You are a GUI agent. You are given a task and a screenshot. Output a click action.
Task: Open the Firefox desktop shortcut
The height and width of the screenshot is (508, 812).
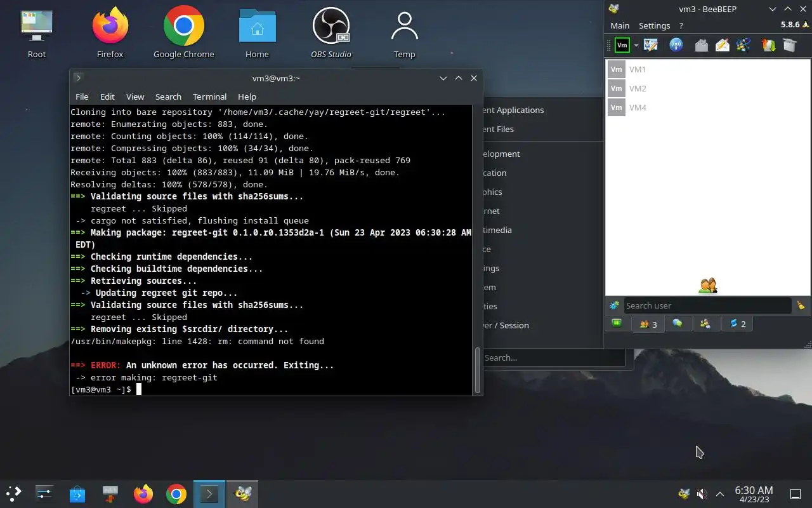pyautogui.click(x=110, y=33)
